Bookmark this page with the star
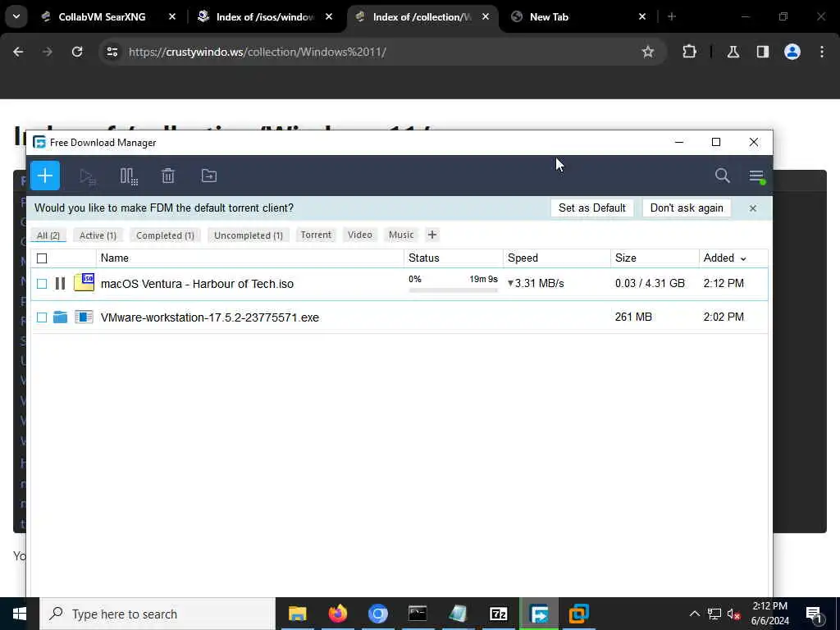The image size is (840, 630). pos(648,52)
